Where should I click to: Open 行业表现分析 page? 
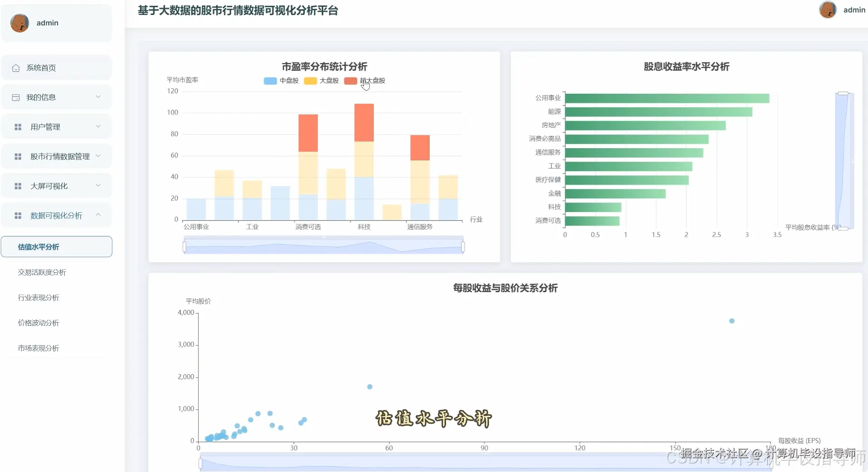pos(39,298)
